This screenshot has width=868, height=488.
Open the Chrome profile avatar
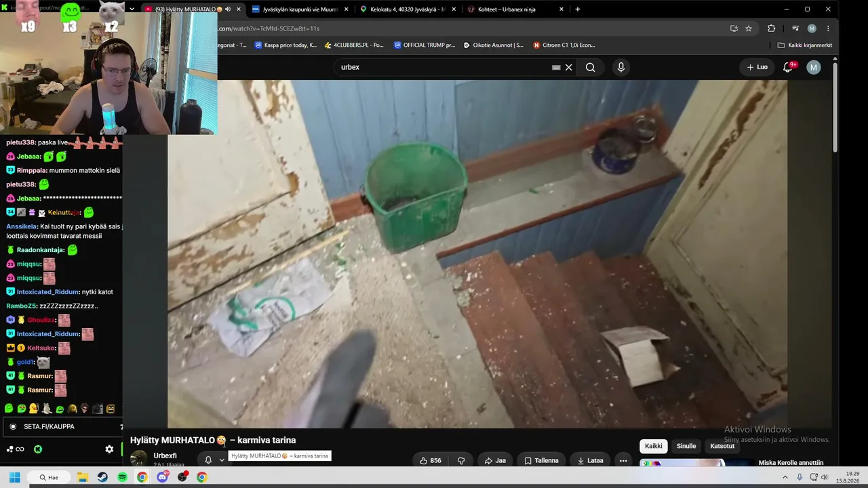point(812,28)
